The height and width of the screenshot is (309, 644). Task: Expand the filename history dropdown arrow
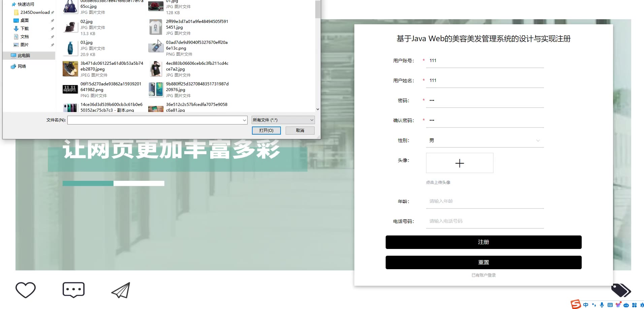click(245, 120)
